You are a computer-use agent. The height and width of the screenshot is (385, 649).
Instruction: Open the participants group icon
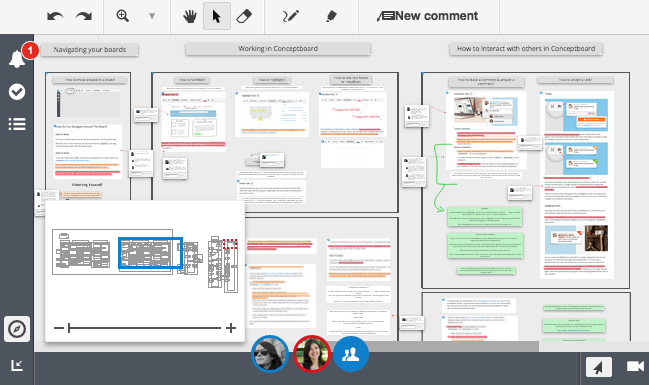(x=351, y=354)
